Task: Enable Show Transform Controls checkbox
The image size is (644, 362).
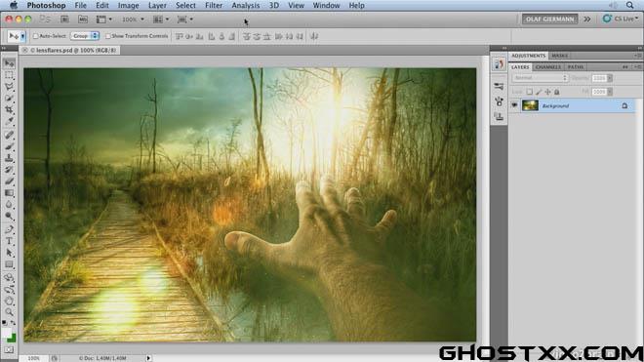Action: [x=108, y=36]
